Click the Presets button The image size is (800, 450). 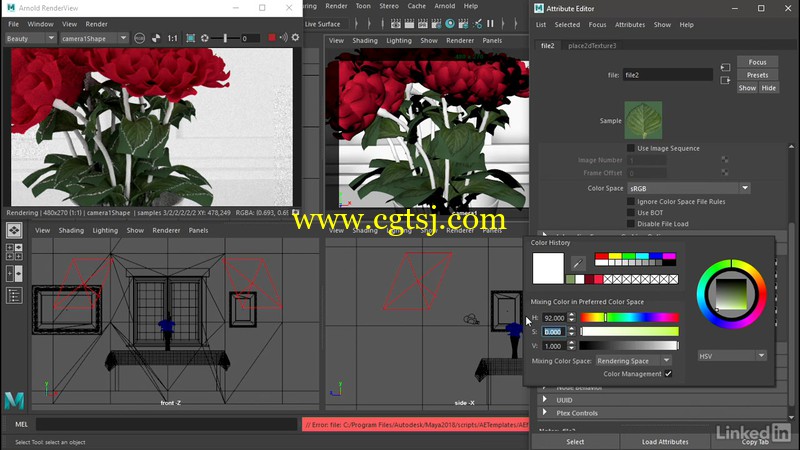point(757,75)
